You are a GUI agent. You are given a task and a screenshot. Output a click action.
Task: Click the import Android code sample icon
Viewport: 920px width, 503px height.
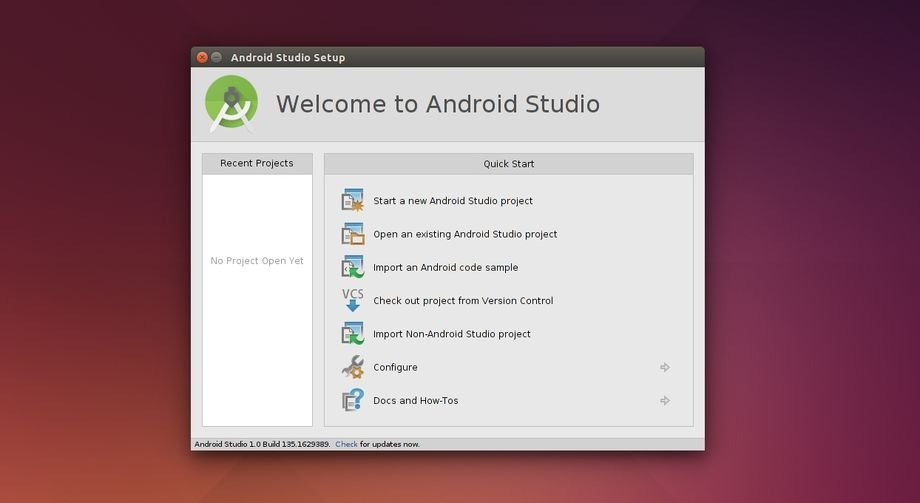[x=353, y=267]
